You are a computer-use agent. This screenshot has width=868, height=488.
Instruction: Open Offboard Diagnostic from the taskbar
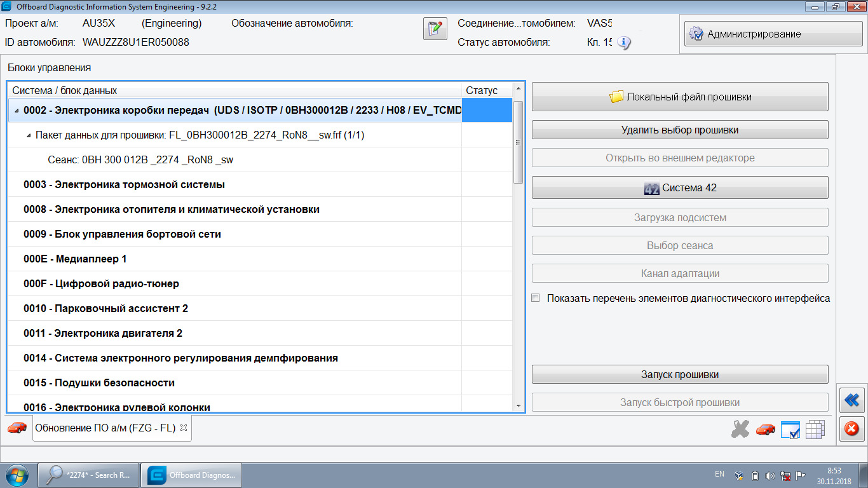tap(192, 475)
